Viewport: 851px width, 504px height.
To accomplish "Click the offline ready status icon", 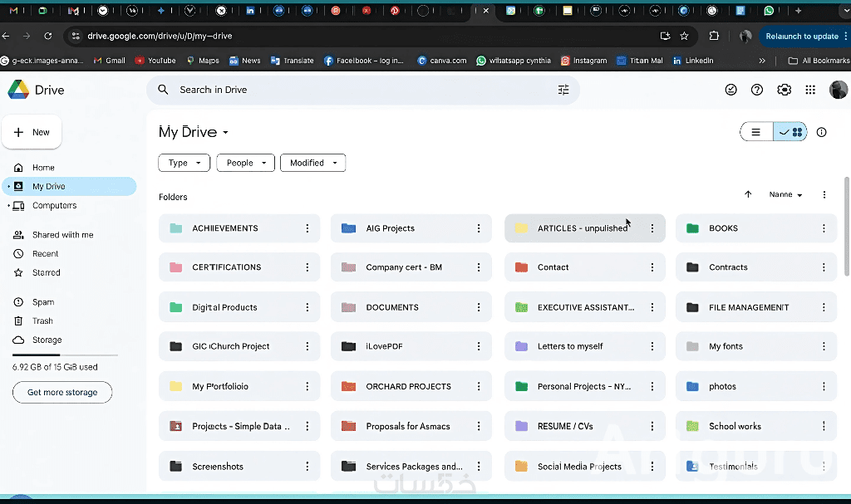I will (730, 90).
